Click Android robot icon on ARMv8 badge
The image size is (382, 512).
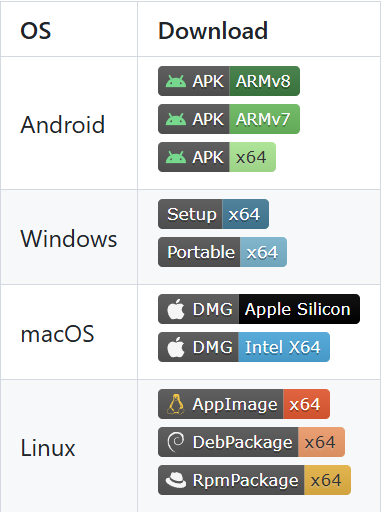tap(176, 81)
